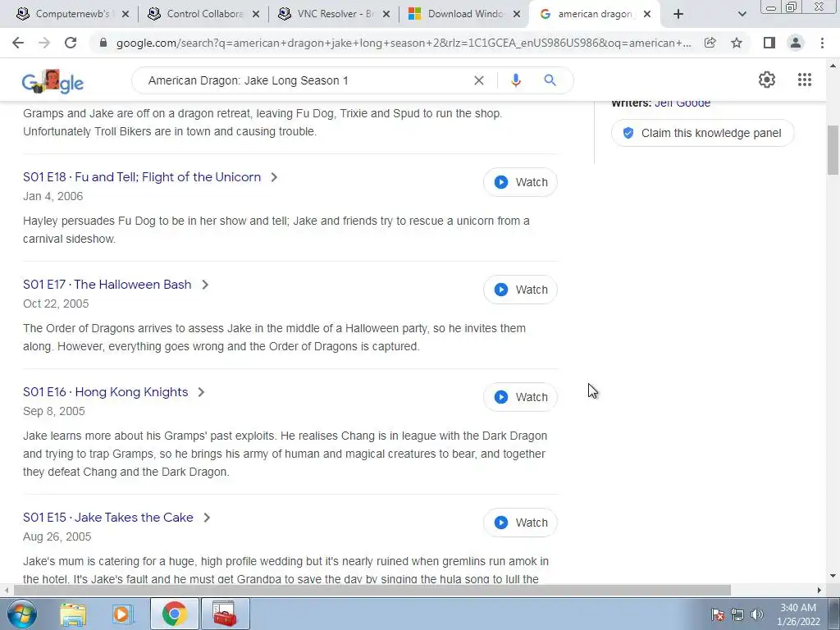The width and height of the screenshot is (840, 630).
Task: Select the date text Sep 8, 2005
Action: (x=53, y=411)
